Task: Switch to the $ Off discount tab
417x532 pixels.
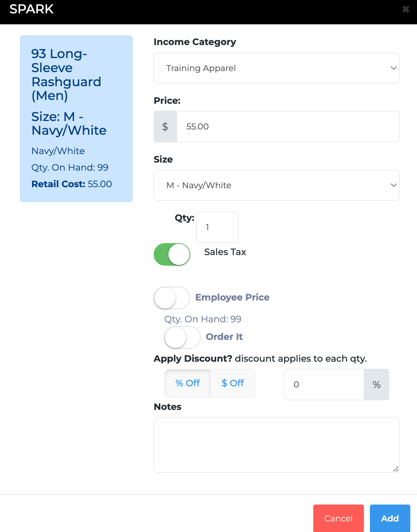Action: point(232,383)
